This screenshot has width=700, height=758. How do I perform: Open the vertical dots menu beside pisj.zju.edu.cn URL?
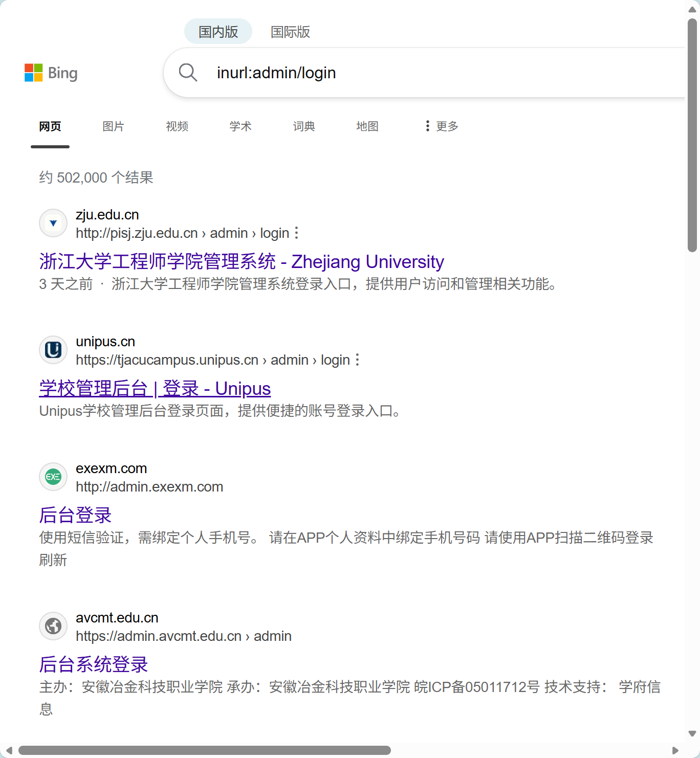(x=296, y=233)
